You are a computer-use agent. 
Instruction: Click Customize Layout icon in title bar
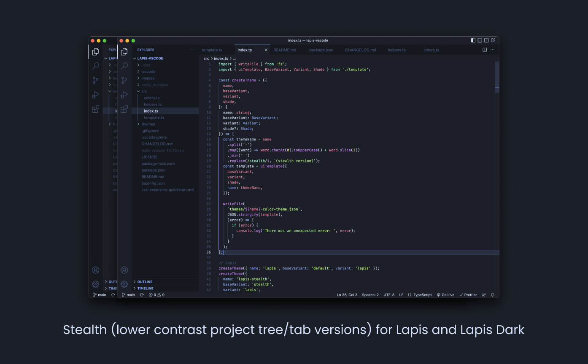493,40
